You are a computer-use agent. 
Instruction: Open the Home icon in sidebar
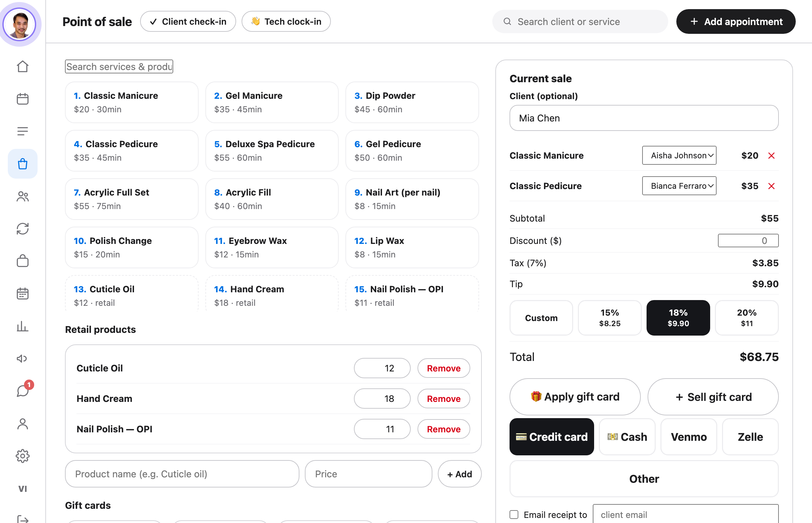point(22,66)
